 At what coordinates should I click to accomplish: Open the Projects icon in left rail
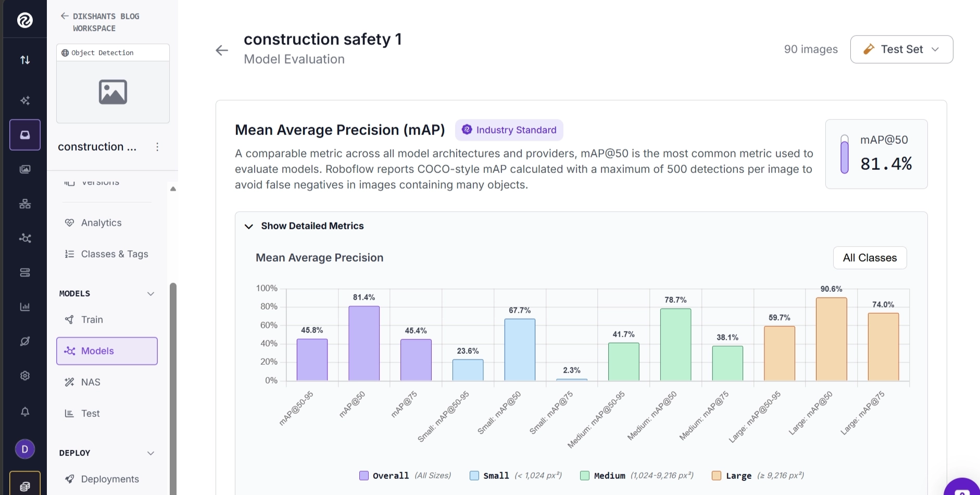click(x=25, y=135)
